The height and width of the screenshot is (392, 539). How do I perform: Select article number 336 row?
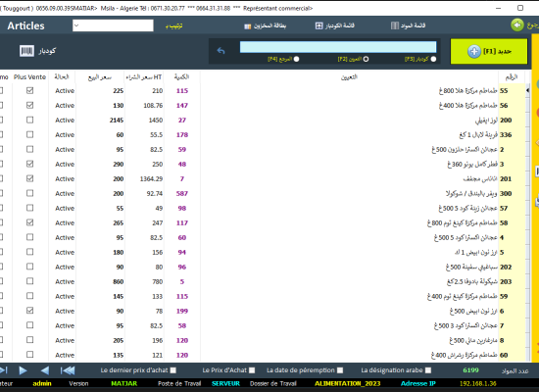click(506, 135)
